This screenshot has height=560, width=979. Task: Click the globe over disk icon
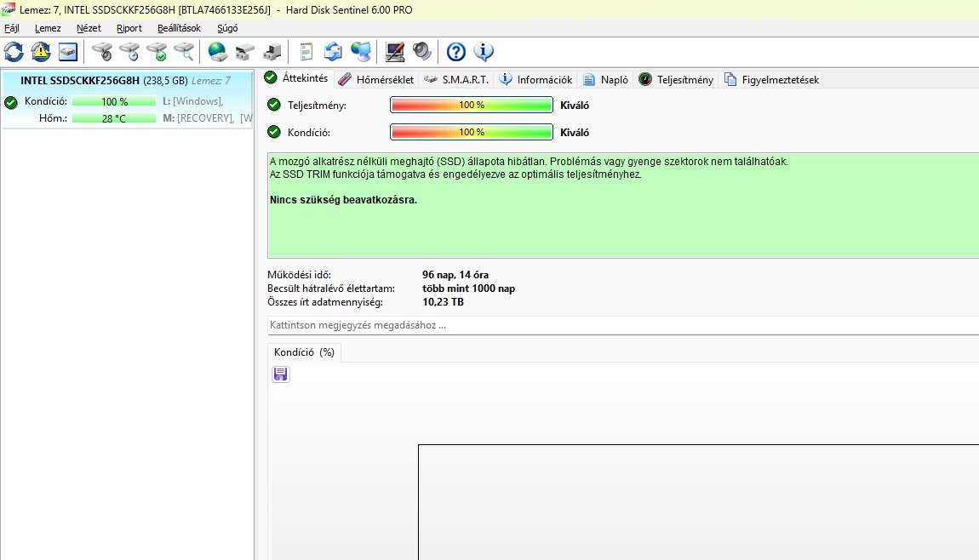217,52
